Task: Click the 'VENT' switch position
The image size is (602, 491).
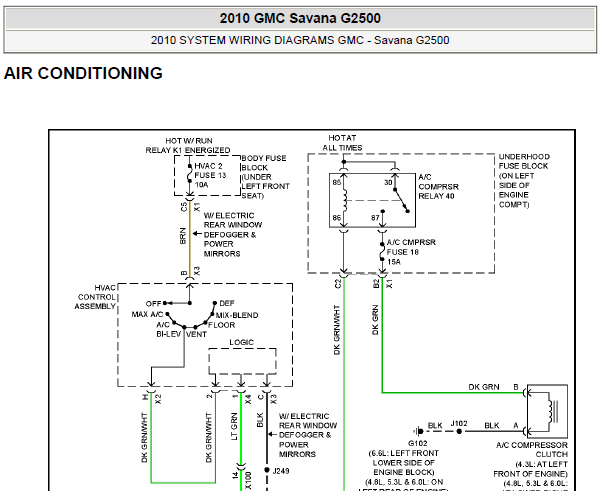Action: pyautogui.click(x=197, y=334)
